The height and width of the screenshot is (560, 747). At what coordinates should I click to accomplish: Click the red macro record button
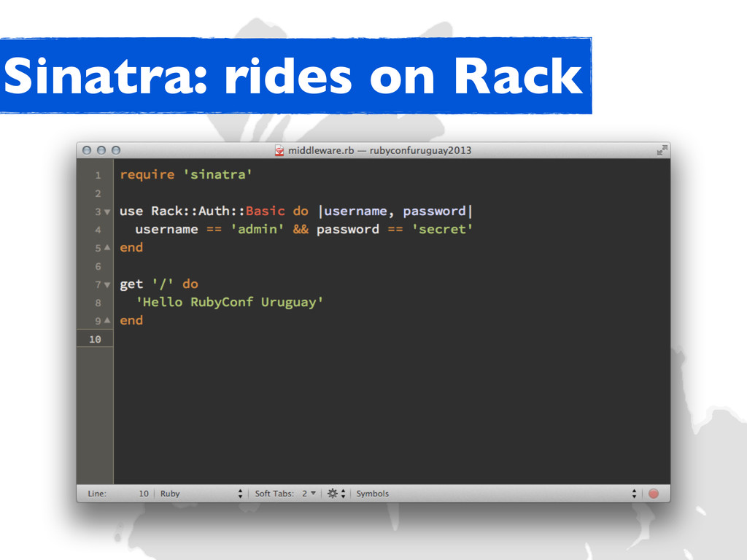pyautogui.click(x=654, y=494)
